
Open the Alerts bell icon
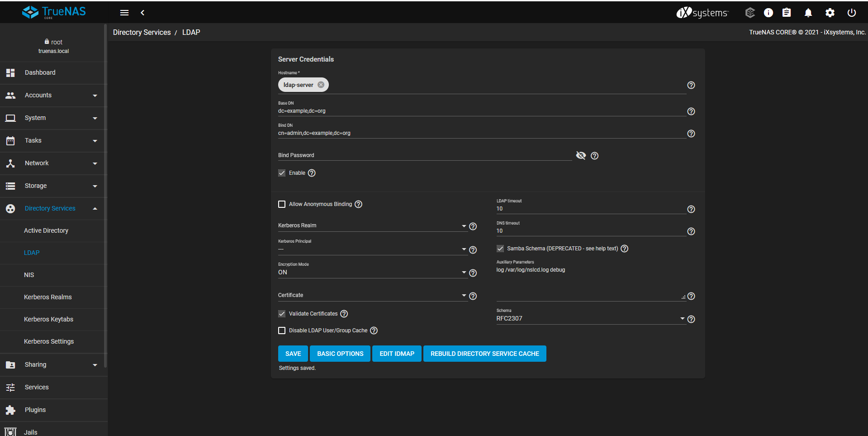(808, 13)
